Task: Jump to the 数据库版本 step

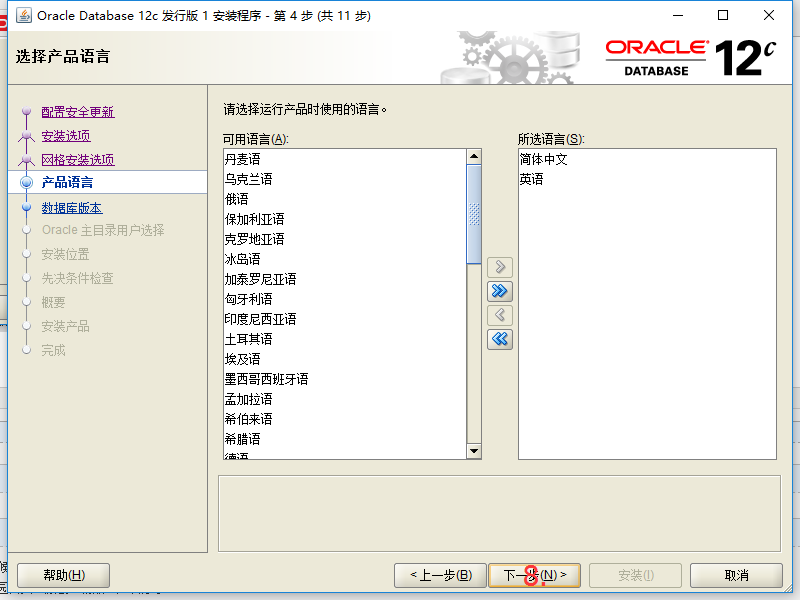Action: point(71,208)
